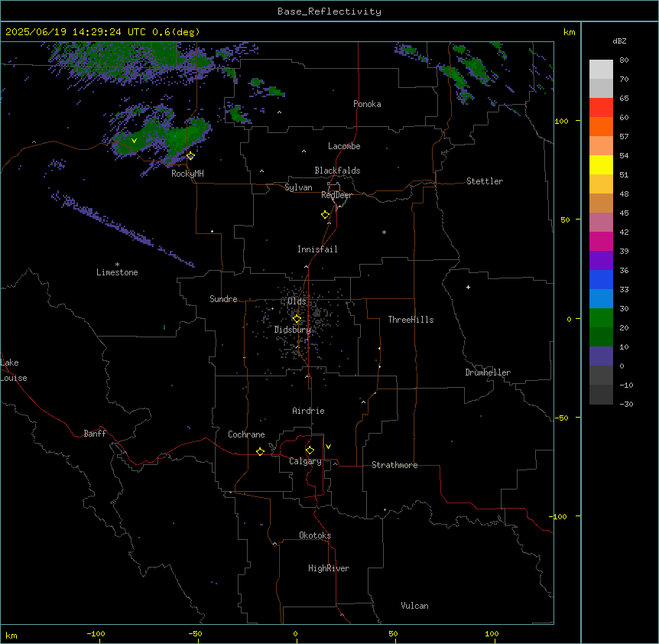This screenshot has height=644, width=659.
Task: Click the Ponoka label
Action: tap(367, 104)
